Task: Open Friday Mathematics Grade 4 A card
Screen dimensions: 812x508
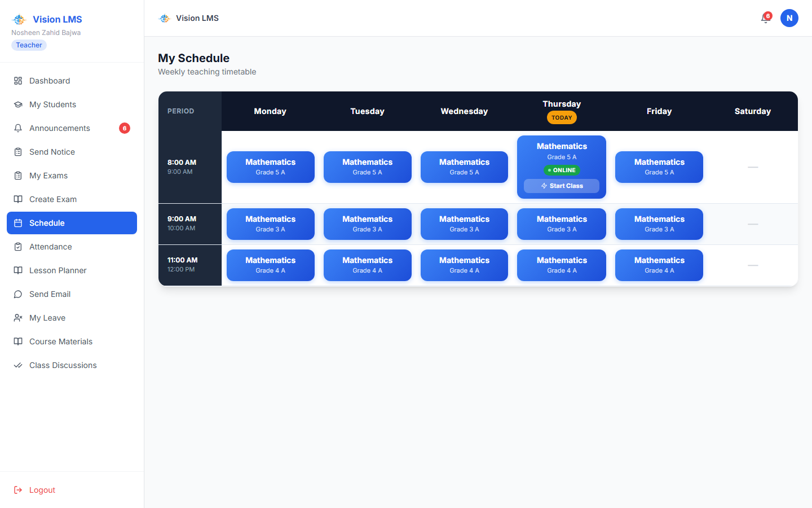Action: (x=659, y=265)
